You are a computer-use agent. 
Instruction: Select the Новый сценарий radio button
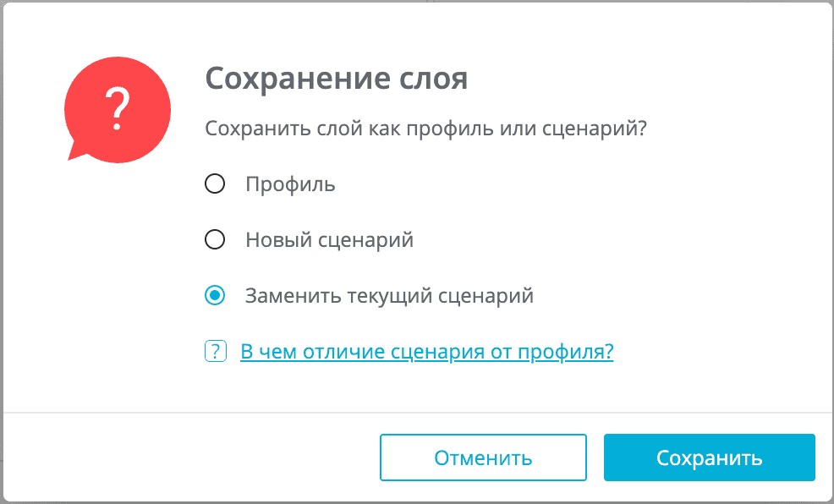coord(215,240)
